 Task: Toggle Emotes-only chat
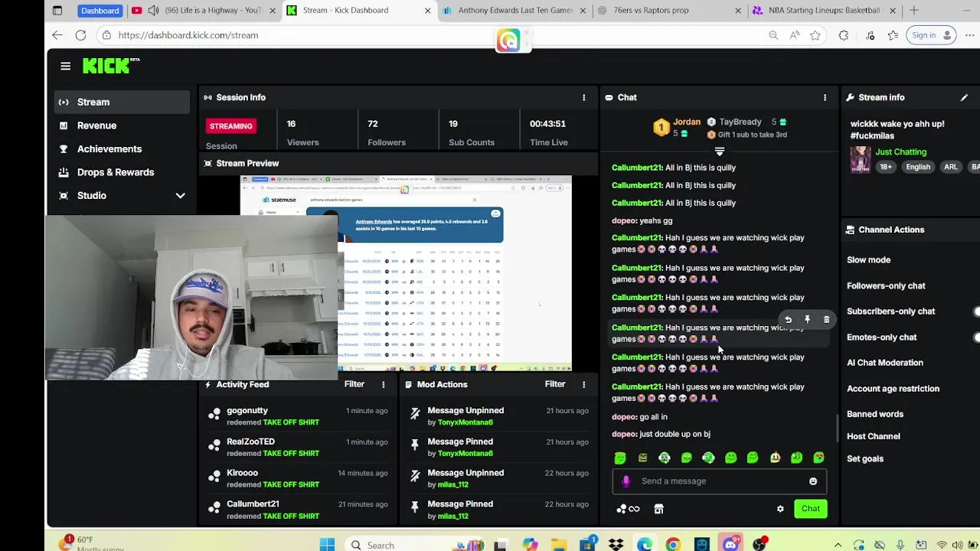point(976,337)
